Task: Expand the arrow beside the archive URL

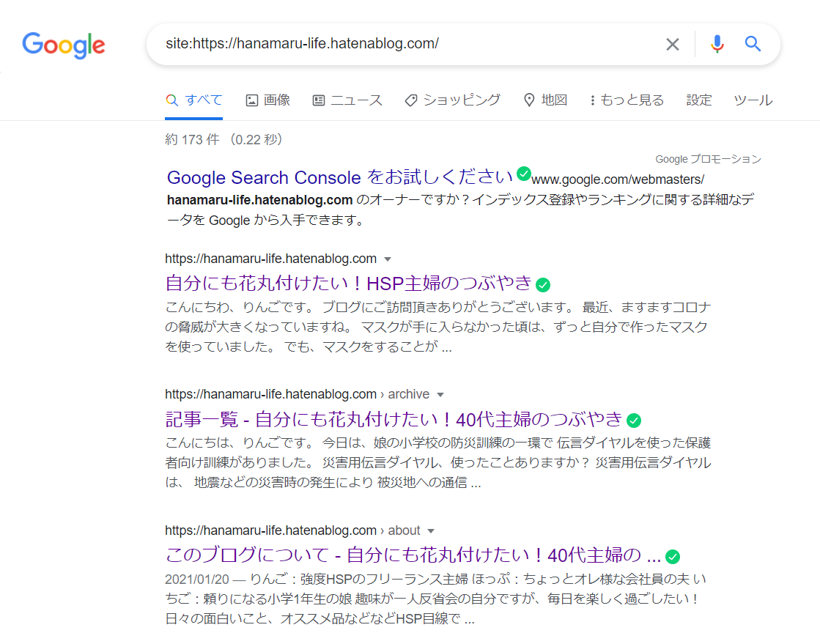Action: (440, 395)
